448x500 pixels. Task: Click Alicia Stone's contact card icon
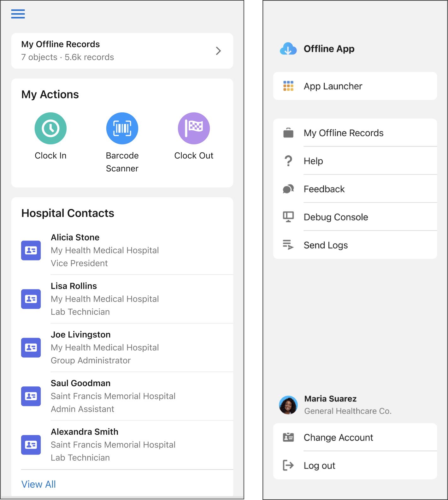pos(31,250)
